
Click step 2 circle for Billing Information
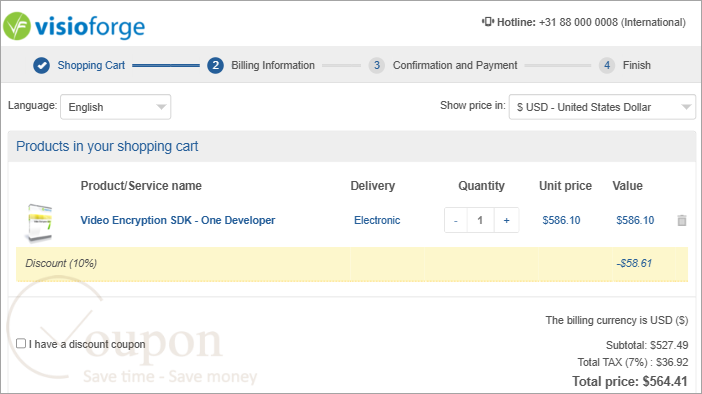tap(215, 65)
